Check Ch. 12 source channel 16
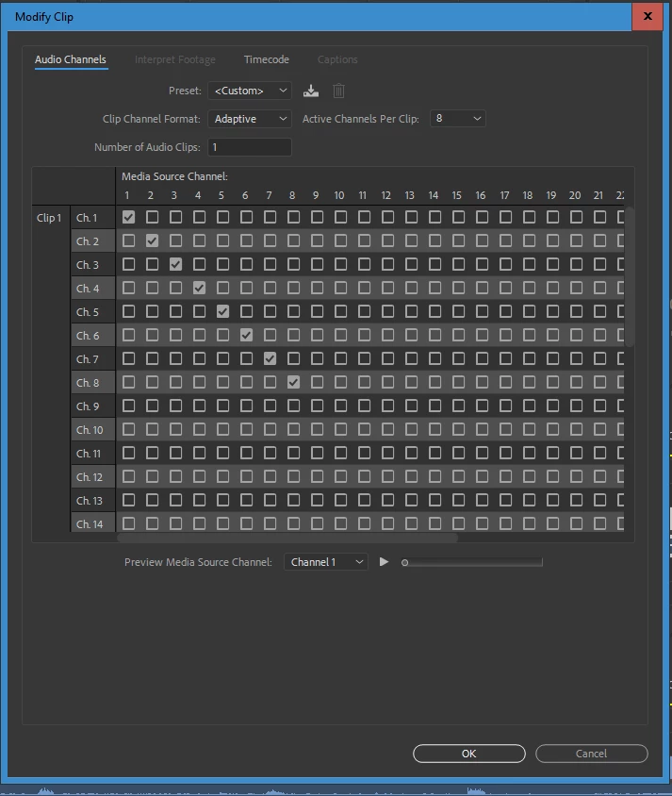672x796 pixels. (x=482, y=476)
